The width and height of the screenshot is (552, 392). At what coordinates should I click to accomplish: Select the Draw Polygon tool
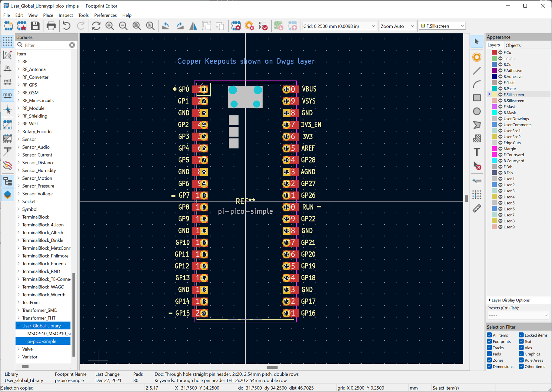point(477,125)
